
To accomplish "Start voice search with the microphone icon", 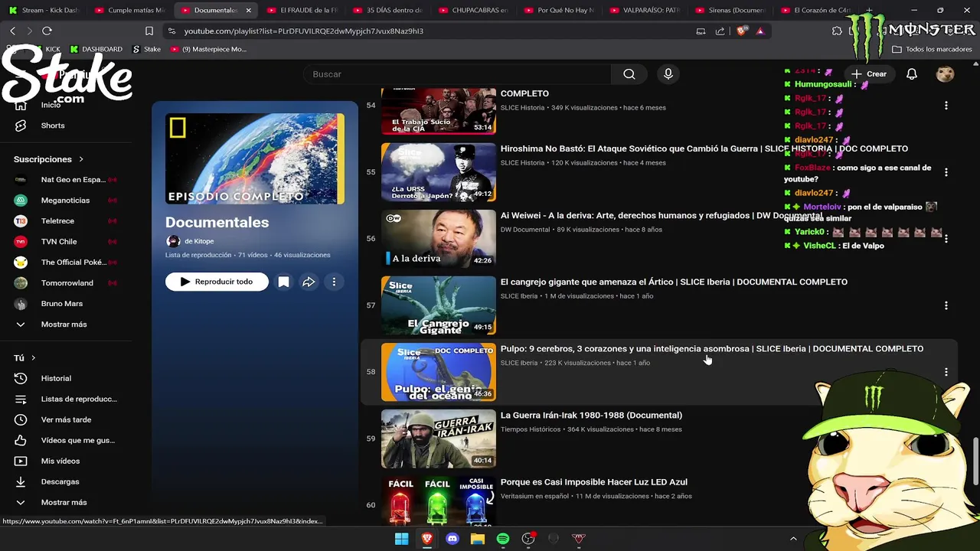I will click(x=668, y=74).
